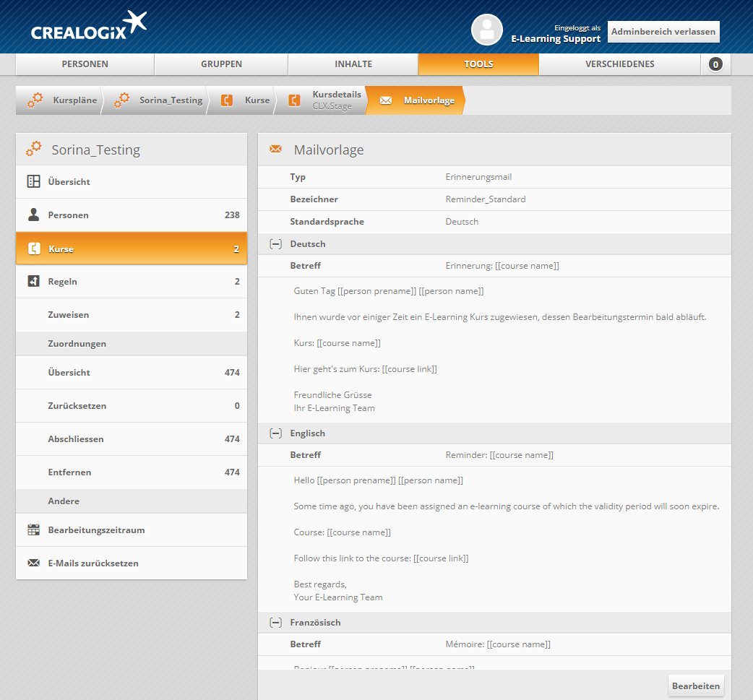Click the Bearbeitungszeitraum calendar icon
The height and width of the screenshot is (700, 753).
point(33,530)
